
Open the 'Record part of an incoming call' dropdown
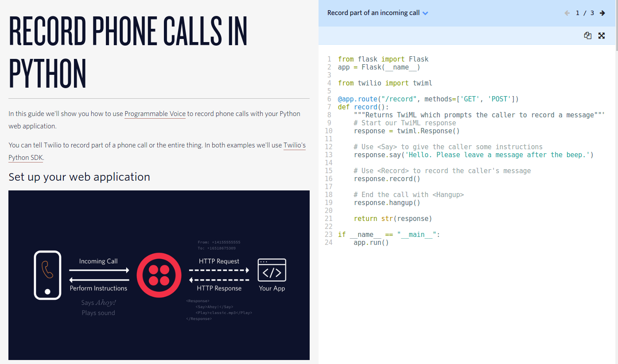coord(378,13)
